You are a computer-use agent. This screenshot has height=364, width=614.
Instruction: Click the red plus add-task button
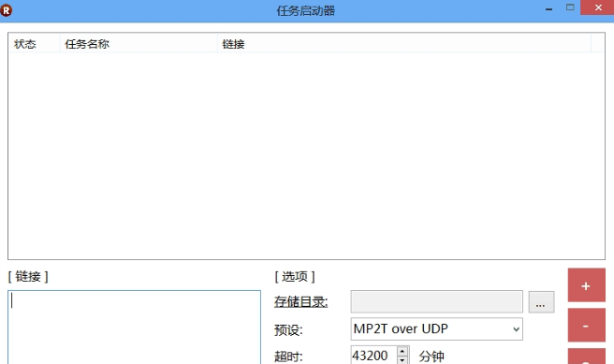[x=586, y=285]
